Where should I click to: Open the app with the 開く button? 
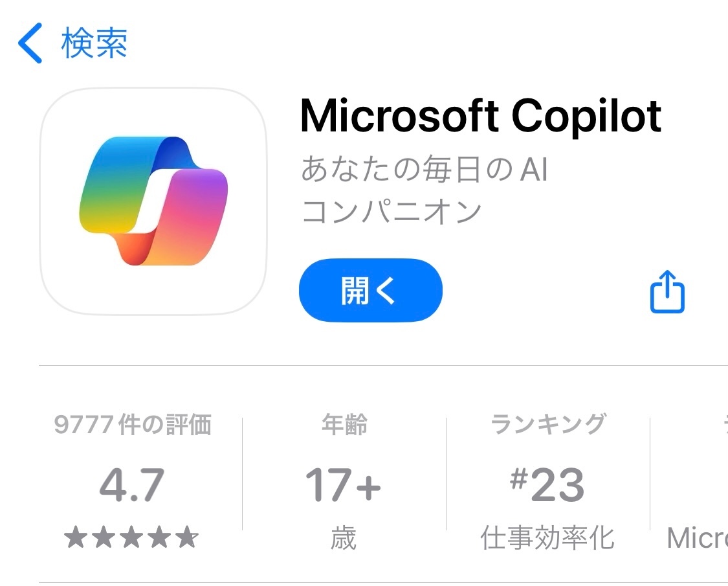pos(371,291)
